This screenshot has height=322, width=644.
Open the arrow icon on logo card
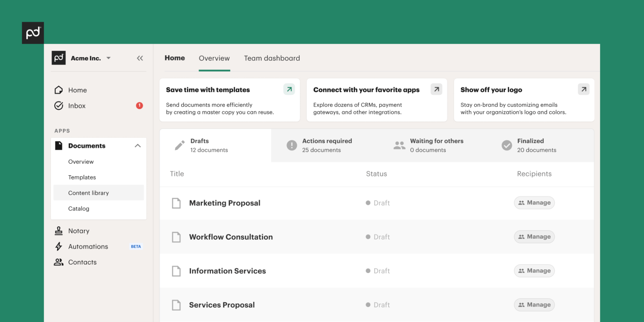coord(584,89)
